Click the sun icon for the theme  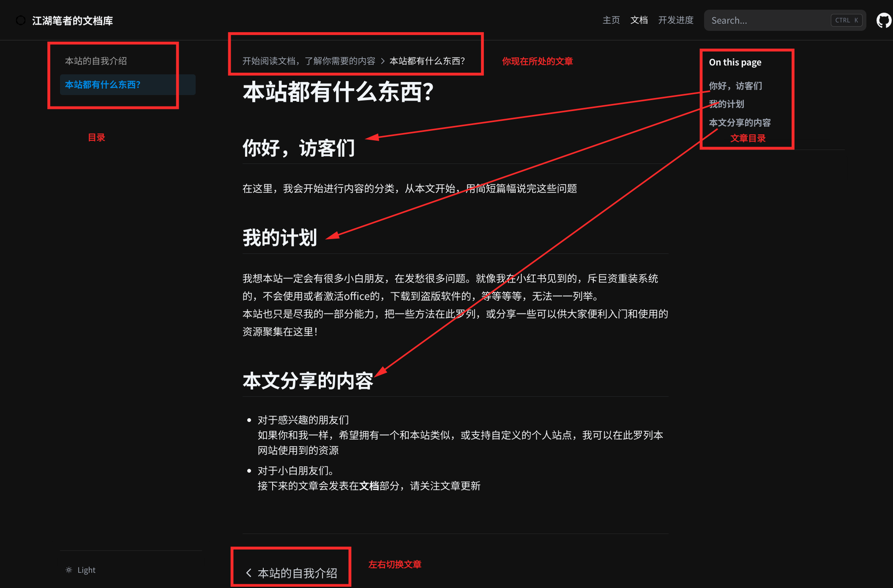pyautogui.click(x=69, y=570)
